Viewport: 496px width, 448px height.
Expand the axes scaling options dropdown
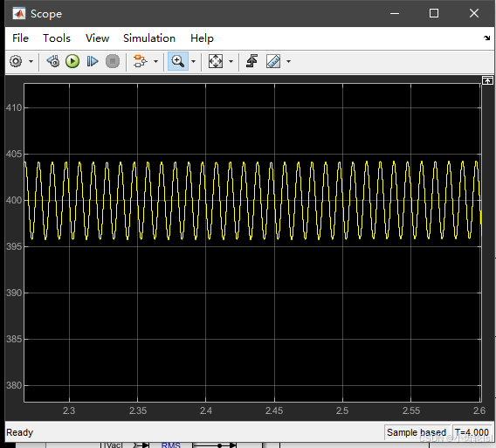(x=231, y=61)
